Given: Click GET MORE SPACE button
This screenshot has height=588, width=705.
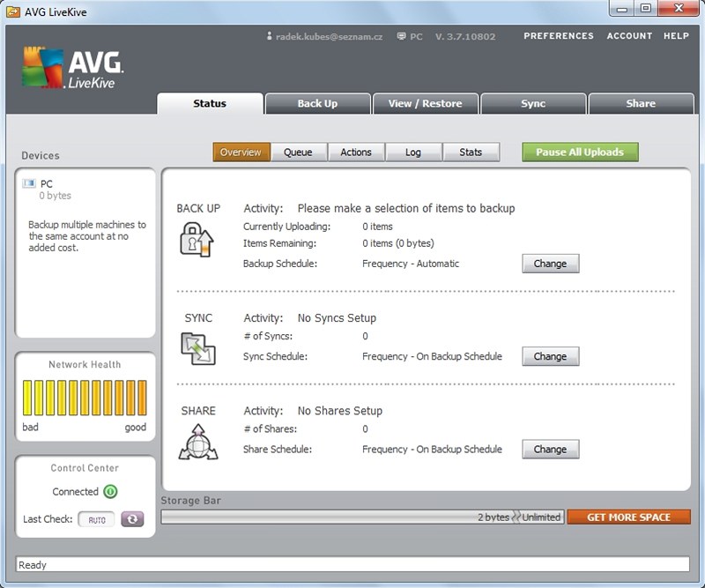Looking at the screenshot, I should pyautogui.click(x=628, y=517).
